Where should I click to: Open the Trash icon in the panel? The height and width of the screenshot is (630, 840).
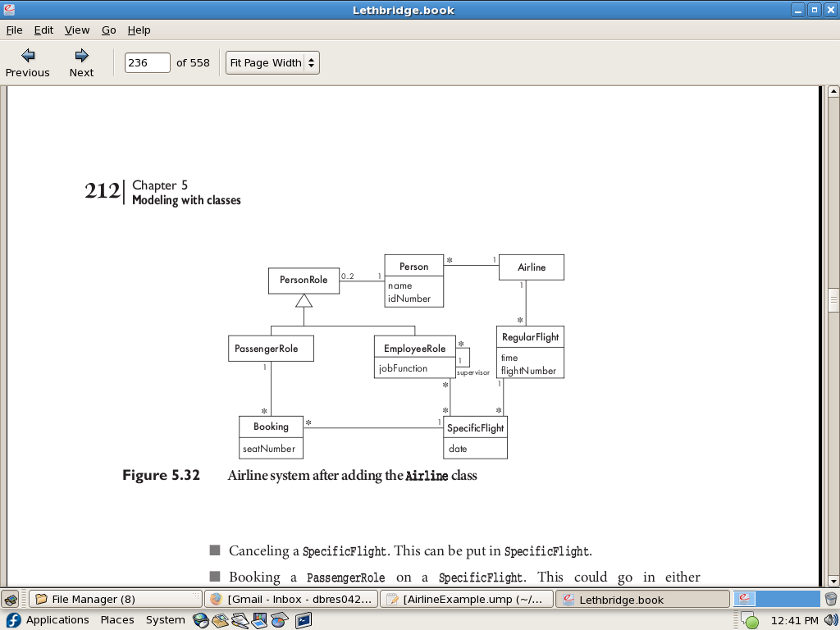coord(831,599)
